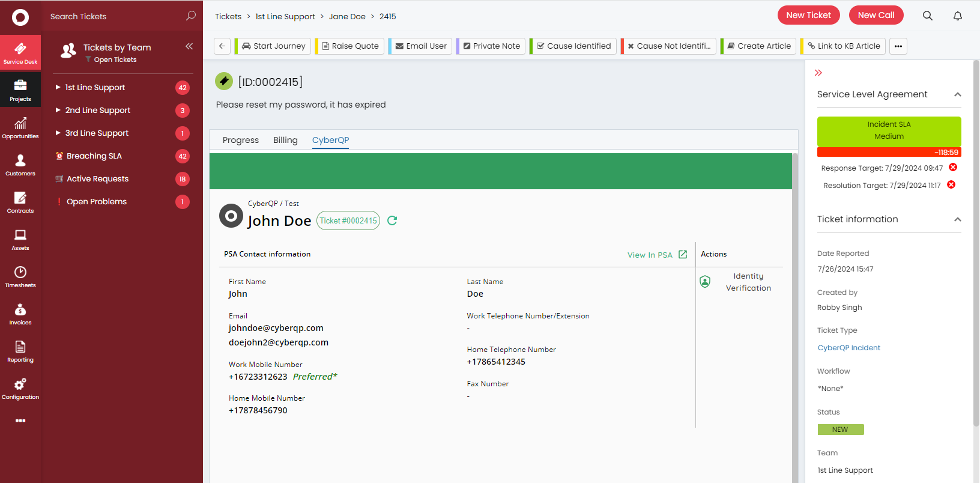
Task: Click the refresh icon beside Ticket #0002415
Action: coord(392,220)
